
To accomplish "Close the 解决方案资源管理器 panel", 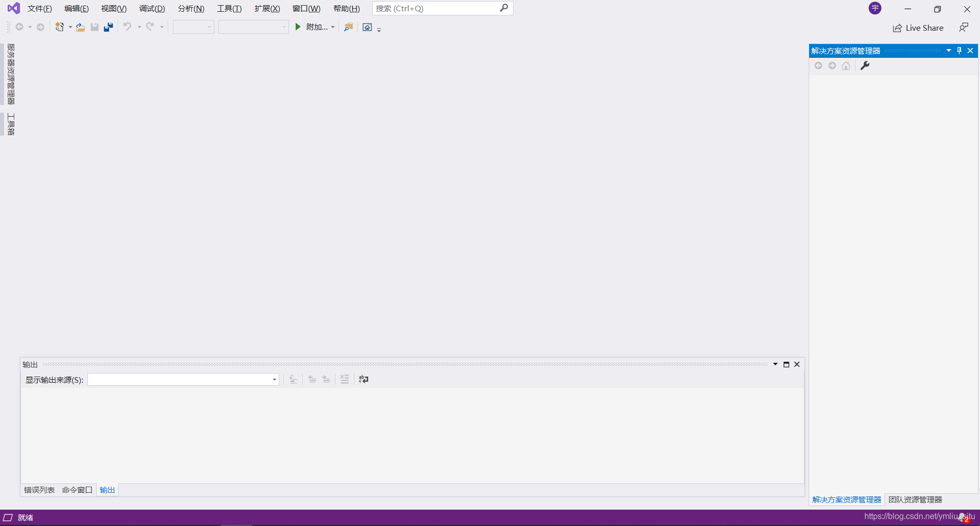I will (970, 50).
